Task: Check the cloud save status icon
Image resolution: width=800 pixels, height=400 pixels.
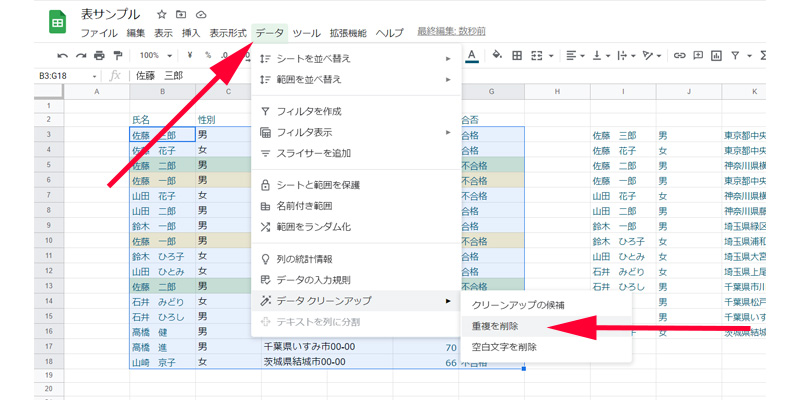Action: coord(201,14)
